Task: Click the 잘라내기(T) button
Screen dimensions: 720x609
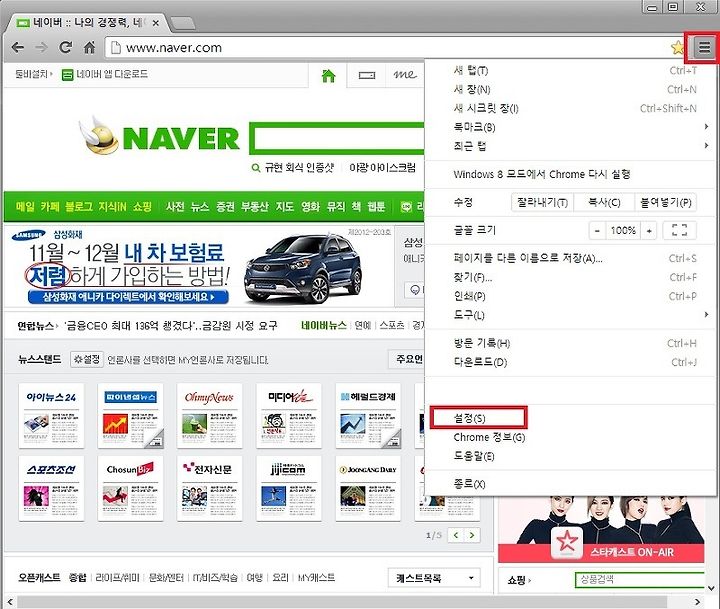Action: pos(542,203)
